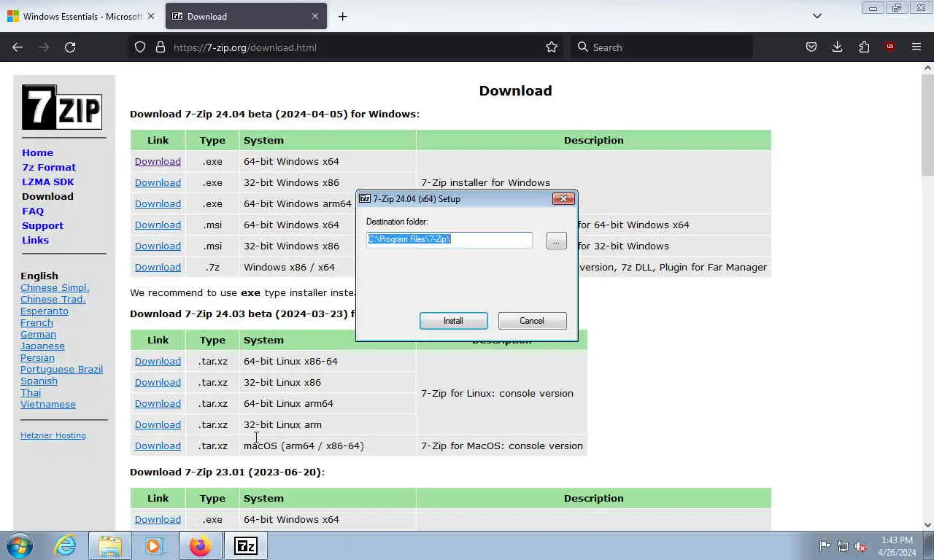
Task: Click the tracking protection shield icon
Action: click(x=140, y=47)
